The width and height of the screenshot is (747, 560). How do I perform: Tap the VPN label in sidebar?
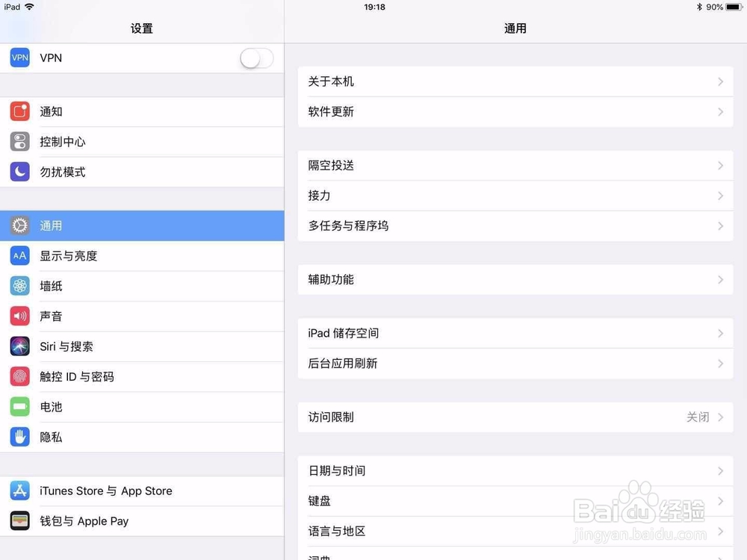tap(51, 58)
